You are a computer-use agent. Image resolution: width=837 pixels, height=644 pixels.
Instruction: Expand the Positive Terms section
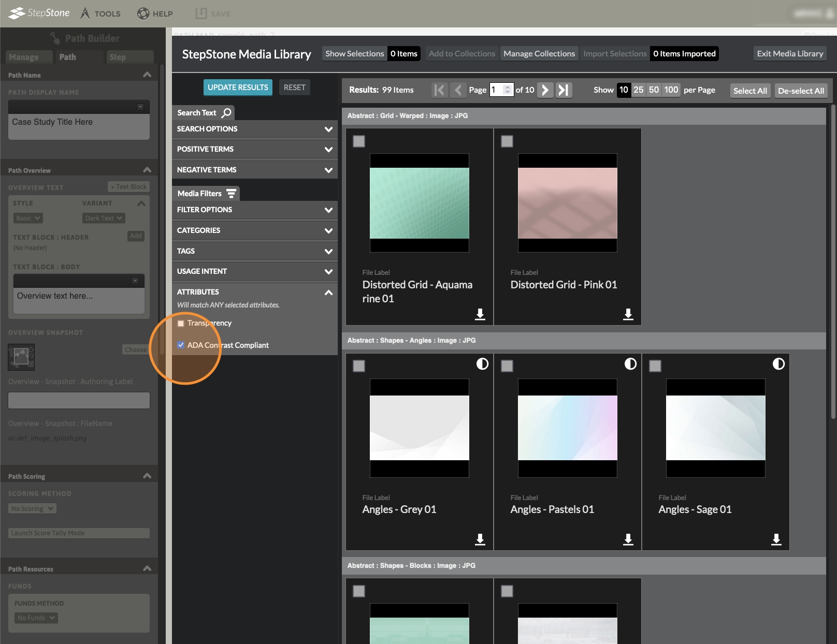coord(255,149)
